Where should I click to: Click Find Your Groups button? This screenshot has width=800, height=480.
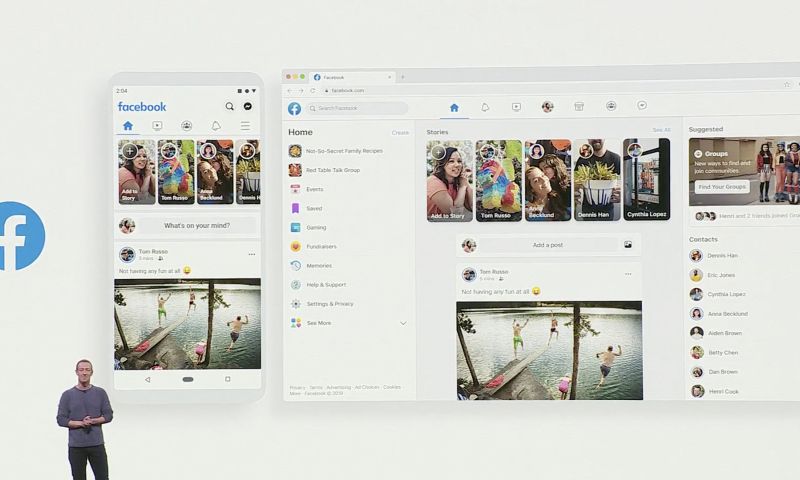coord(722,187)
